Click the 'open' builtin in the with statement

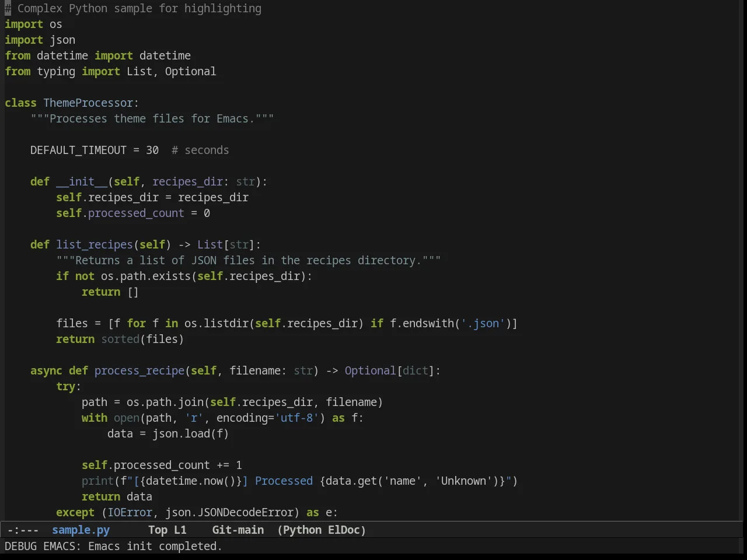coord(127,418)
